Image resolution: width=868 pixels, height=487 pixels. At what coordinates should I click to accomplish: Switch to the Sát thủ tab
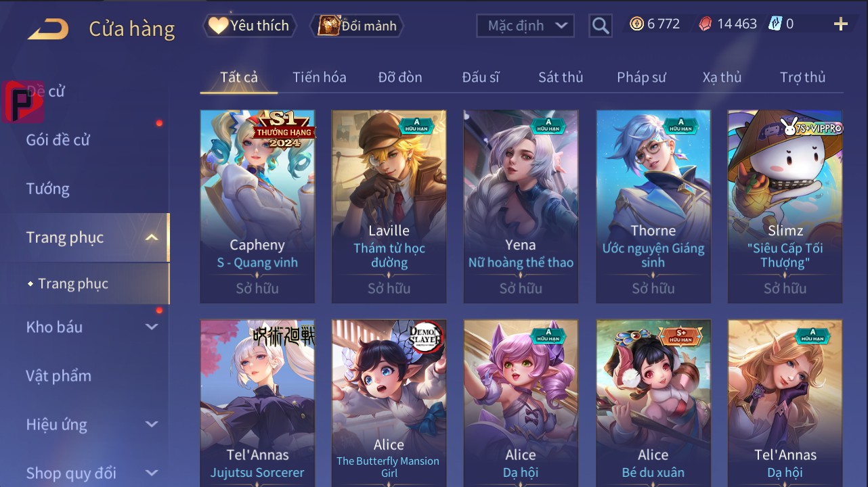click(x=561, y=77)
